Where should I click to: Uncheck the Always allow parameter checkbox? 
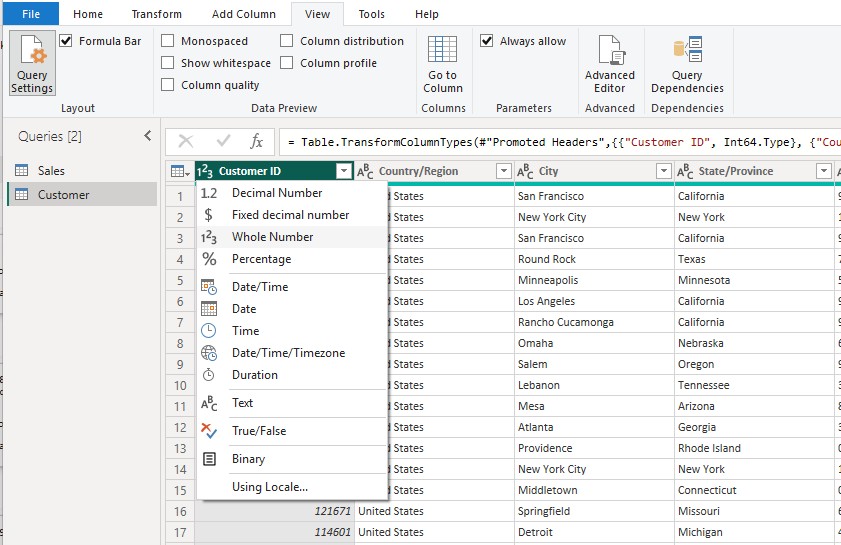[x=486, y=41]
